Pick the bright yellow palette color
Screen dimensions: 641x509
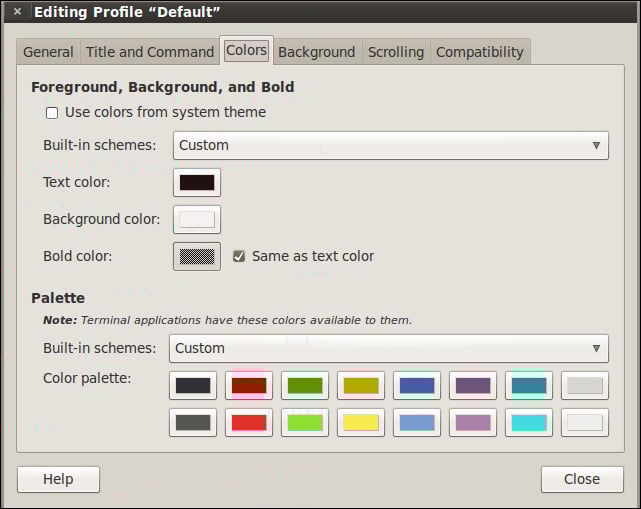click(361, 422)
